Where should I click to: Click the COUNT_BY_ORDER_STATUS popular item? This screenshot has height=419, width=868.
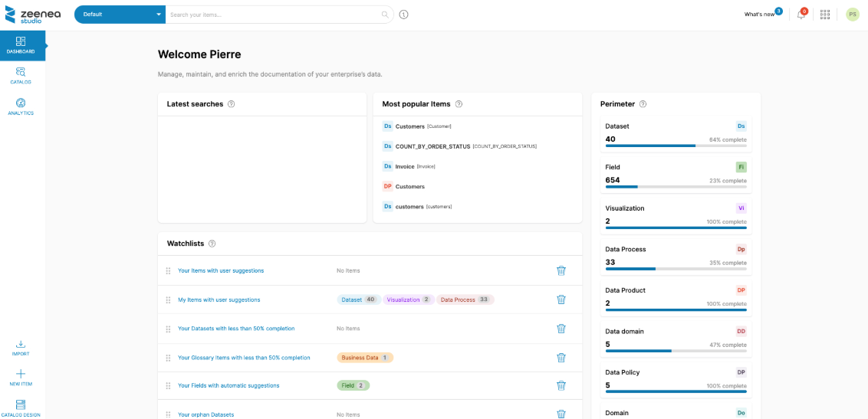433,146
